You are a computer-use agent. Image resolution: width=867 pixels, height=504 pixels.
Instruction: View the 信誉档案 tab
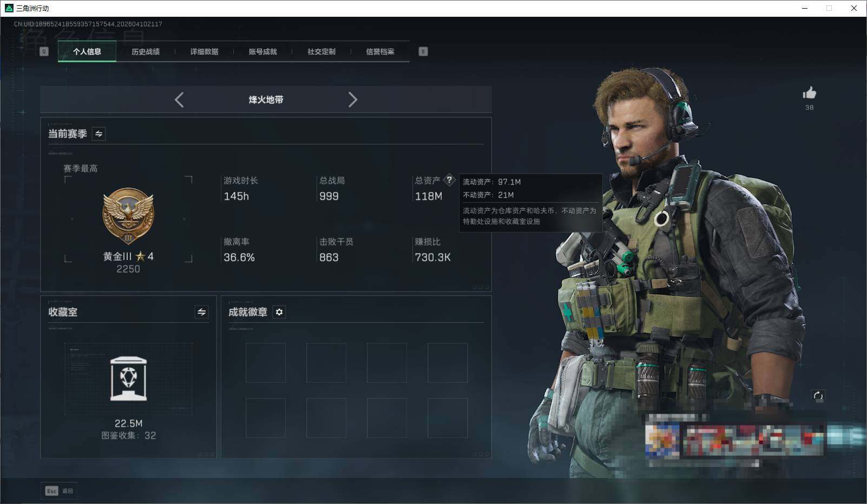point(379,51)
